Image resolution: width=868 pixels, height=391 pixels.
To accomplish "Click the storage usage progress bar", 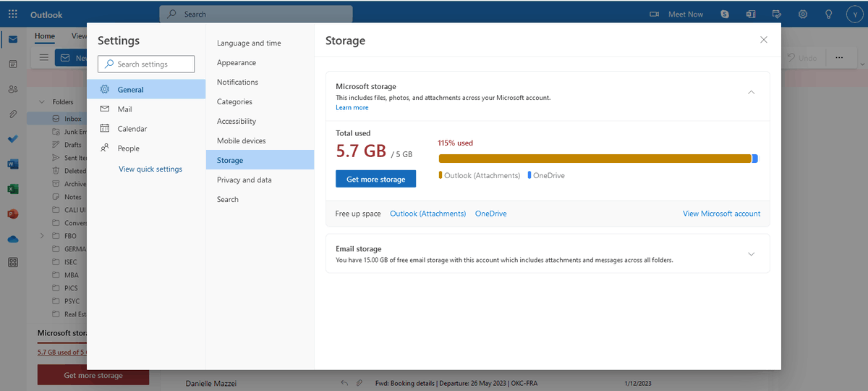I will click(x=598, y=159).
